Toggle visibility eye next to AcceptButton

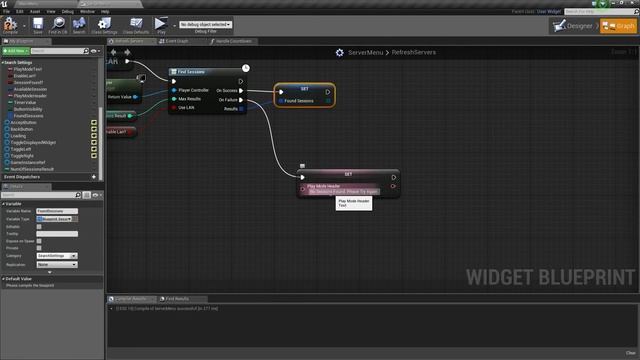click(94, 122)
